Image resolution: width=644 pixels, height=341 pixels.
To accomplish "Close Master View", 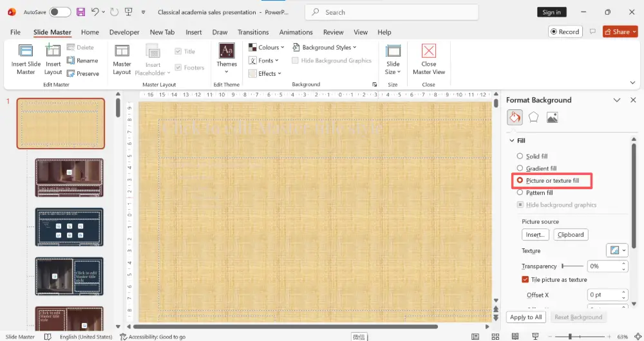I will [429, 60].
